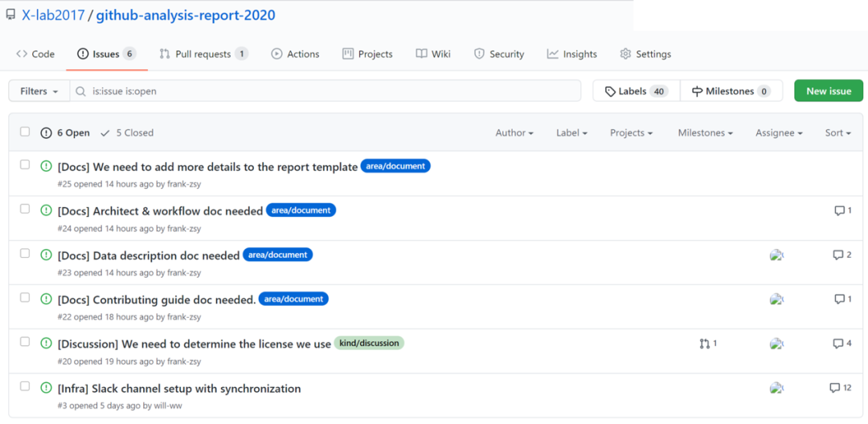Click the open issues circle icon in header
This screenshot has height=424, width=868.
(46, 132)
